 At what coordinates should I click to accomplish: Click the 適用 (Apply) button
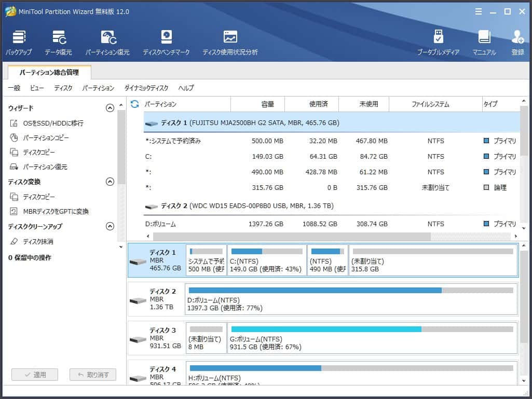click(35, 375)
